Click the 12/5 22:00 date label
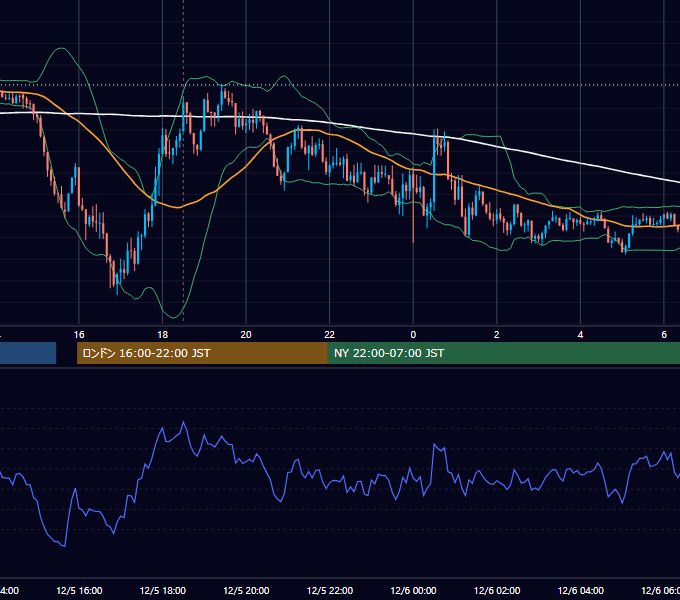 pos(330,590)
